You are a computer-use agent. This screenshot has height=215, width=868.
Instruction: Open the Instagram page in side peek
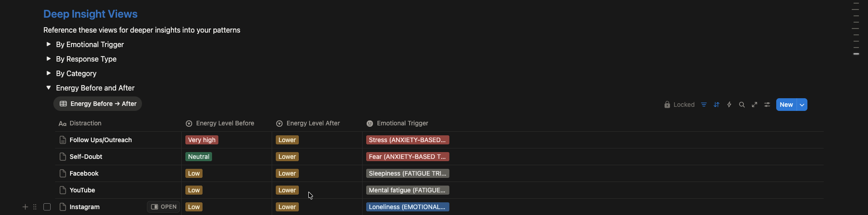click(163, 207)
